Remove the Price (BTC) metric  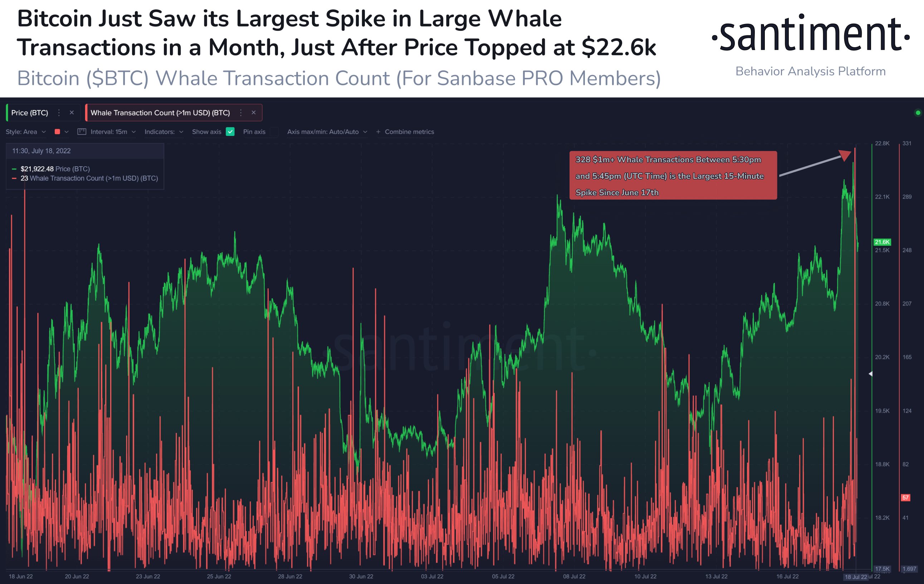[72, 112]
